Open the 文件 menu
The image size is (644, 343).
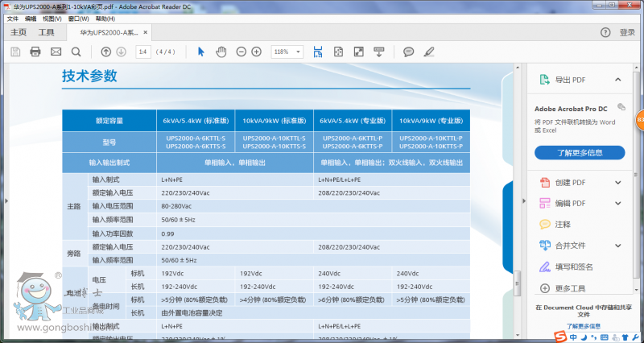click(x=13, y=18)
